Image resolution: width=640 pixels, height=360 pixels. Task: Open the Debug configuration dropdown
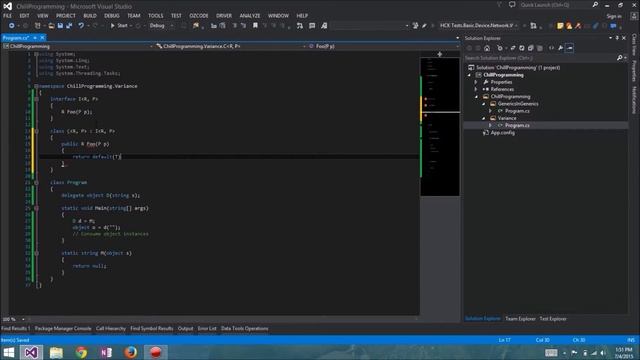click(x=162, y=26)
